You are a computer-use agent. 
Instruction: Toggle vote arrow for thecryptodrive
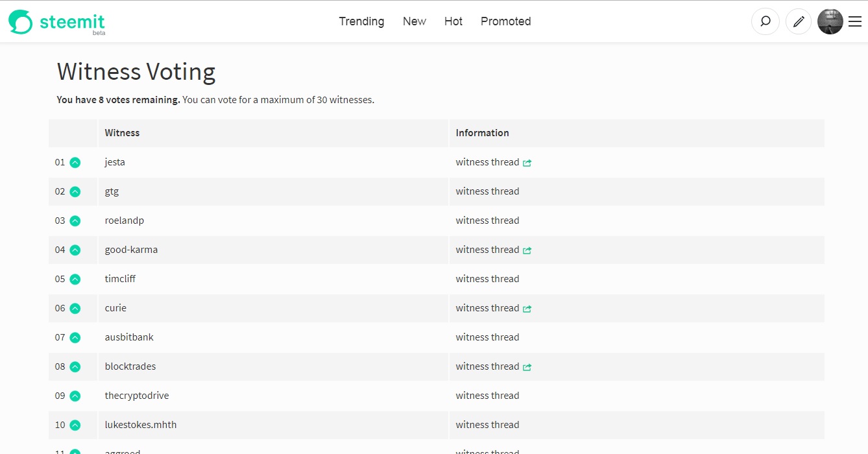pyautogui.click(x=75, y=396)
